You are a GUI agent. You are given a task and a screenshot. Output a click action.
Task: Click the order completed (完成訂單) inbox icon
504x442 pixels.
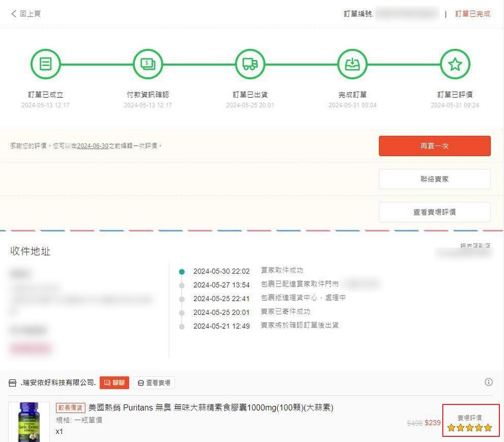(x=352, y=64)
